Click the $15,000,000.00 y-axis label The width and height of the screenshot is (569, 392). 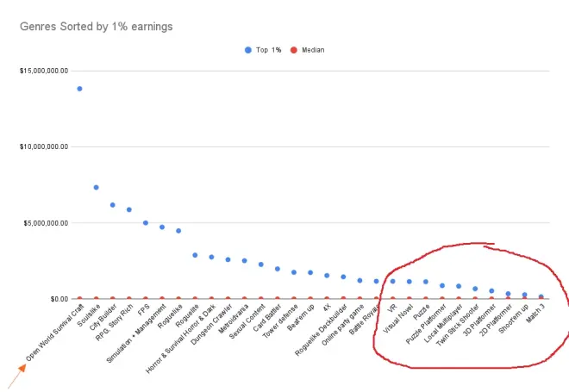[43, 70]
